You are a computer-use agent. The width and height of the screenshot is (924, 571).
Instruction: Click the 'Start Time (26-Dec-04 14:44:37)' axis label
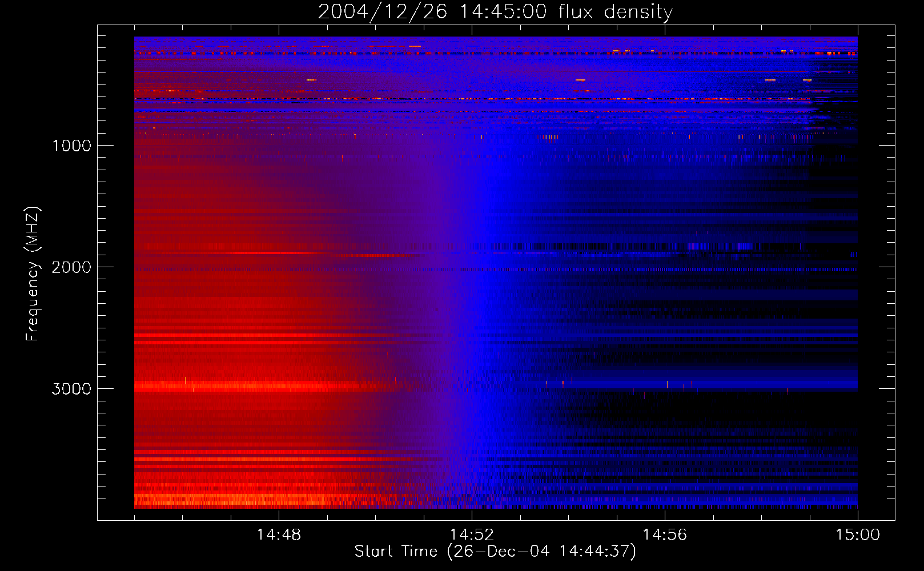click(495, 552)
